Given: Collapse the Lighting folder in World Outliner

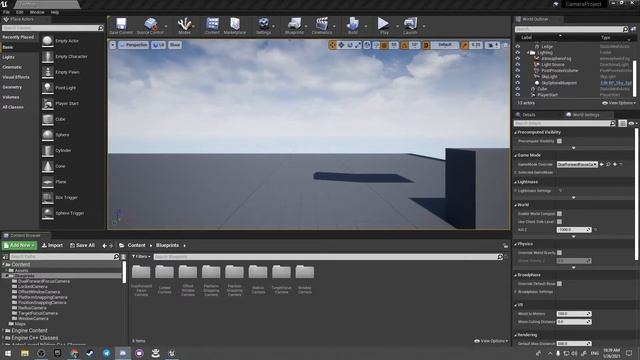Looking at the screenshot, I should 528,53.
